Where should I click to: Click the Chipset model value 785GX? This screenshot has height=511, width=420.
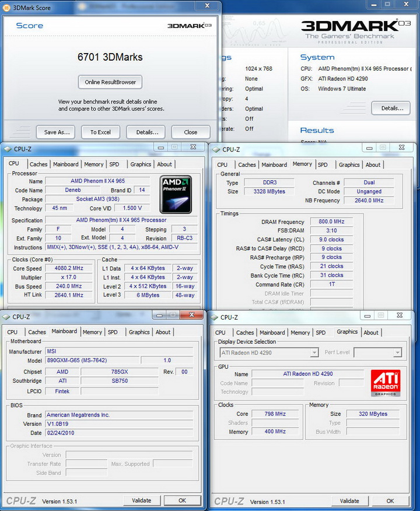(x=120, y=372)
